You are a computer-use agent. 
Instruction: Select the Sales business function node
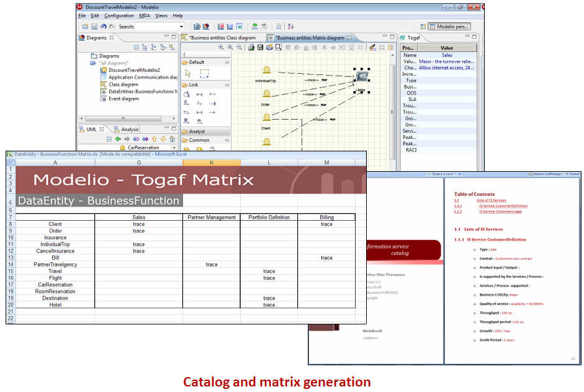(361, 77)
